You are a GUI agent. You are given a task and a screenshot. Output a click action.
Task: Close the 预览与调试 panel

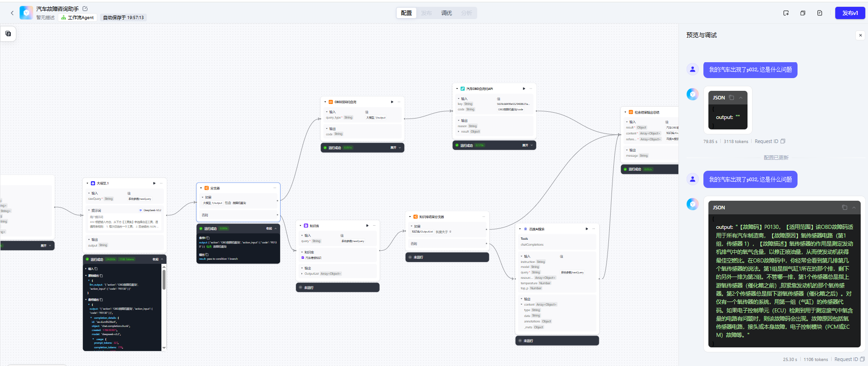(x=860, y=35)
